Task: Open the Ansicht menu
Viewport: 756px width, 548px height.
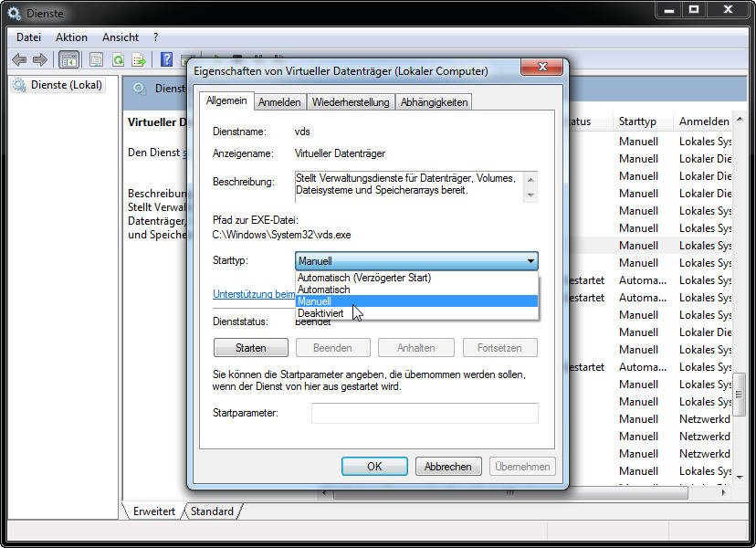Action: (120, 37)
